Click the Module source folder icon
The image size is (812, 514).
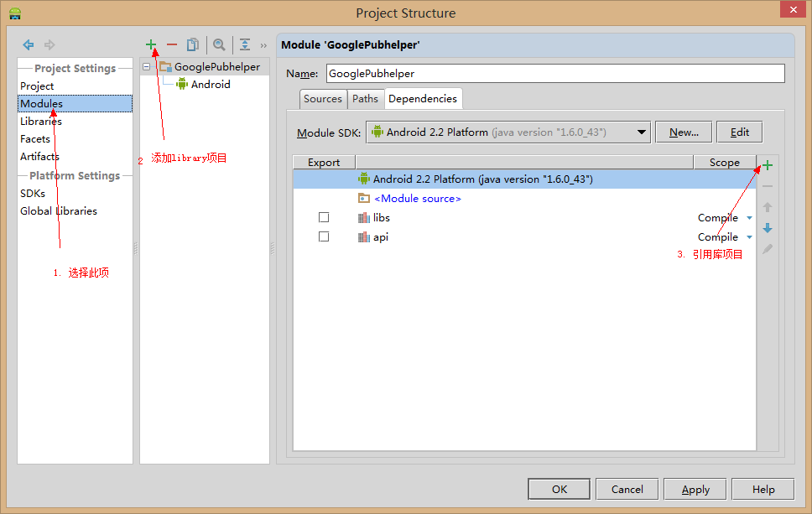pyautogui.click(x=364, y=198)
